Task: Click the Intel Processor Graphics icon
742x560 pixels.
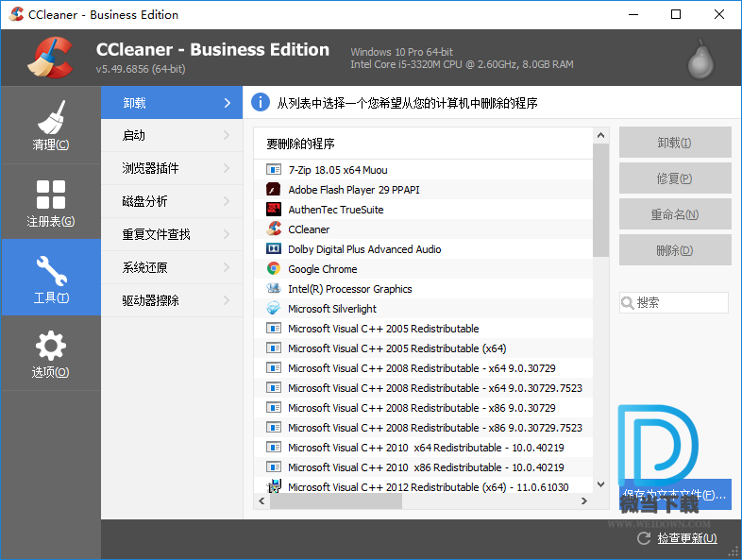Action: click(274, 288)
